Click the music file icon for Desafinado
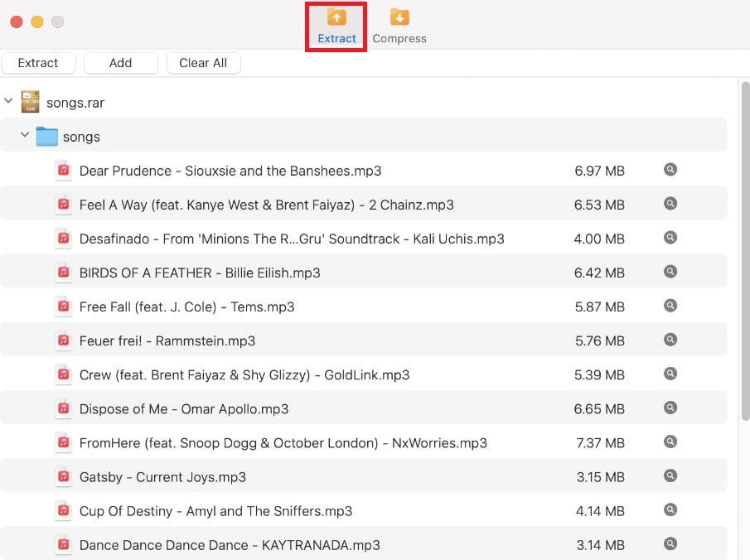The height and width of the screenshot is (560, 750). [x=63, y=238]
